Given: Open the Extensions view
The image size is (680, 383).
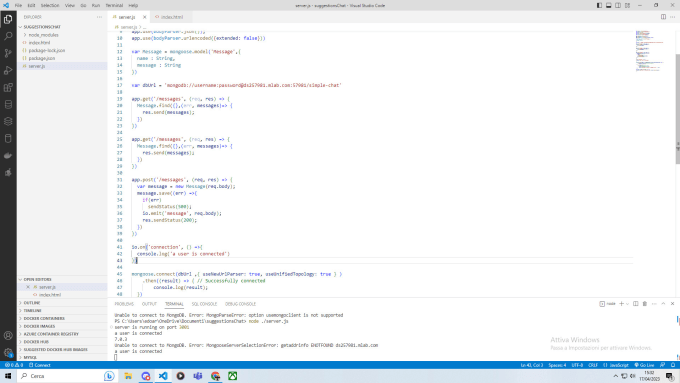Looking at the screenshot, I should tap(8, 88).
